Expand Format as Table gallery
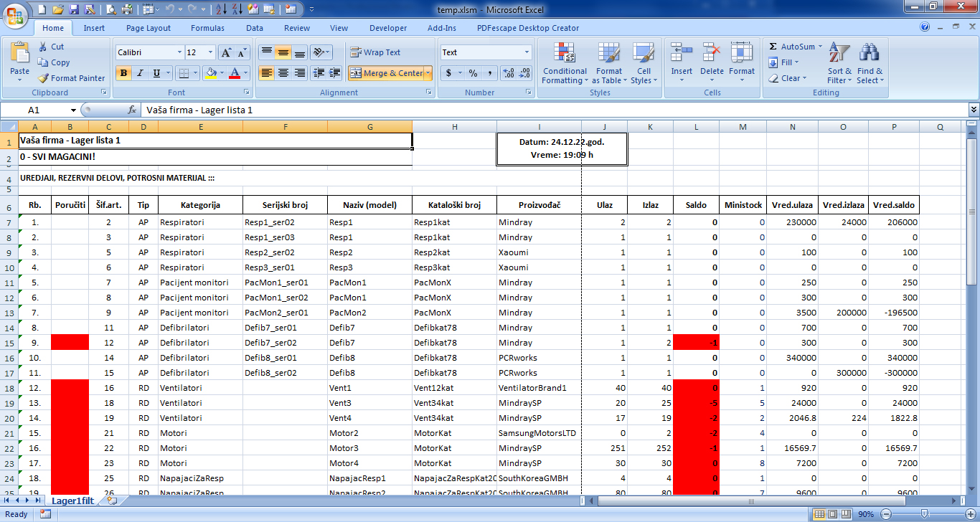The width and height of the screenshot is (980, 522). pyautogui.click(x=609, y=63)
